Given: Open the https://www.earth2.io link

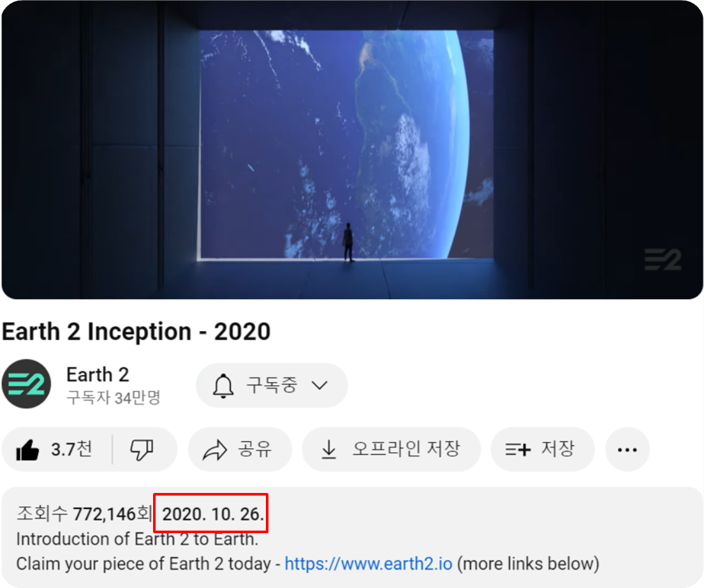Looking at the screenshot, I should pos(368,564).
